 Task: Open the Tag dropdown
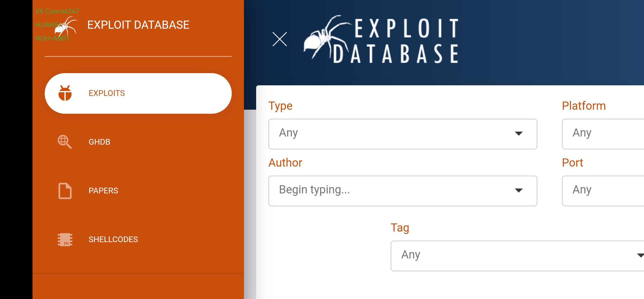(517, 256)
